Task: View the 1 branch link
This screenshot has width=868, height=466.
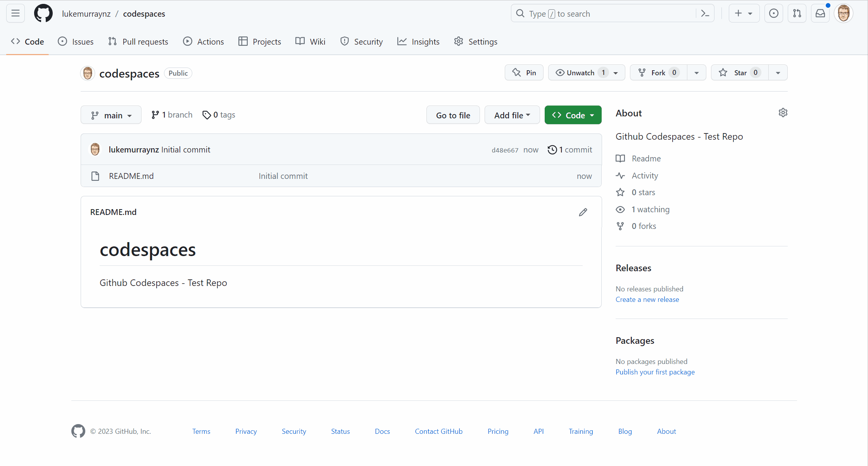Action: tap(172, 115)
